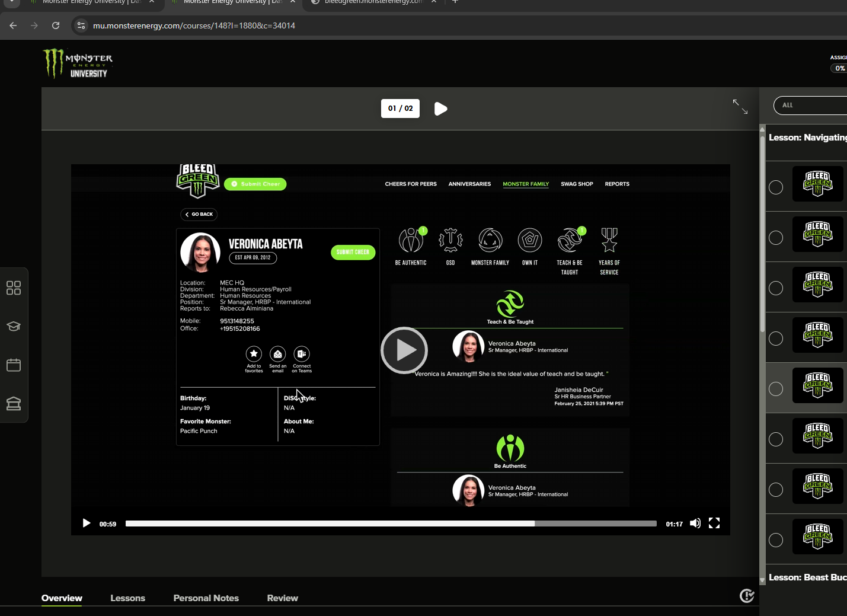Viewport: 847px width, 616px height.
Task: Switch to the Overview tab
Action: pyautogui.click(x=62, y=598)
